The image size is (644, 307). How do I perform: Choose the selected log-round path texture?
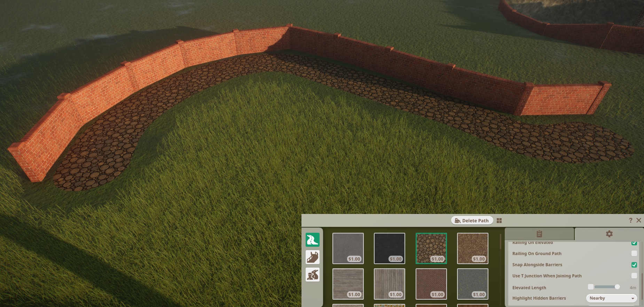(x=431, y=248)
